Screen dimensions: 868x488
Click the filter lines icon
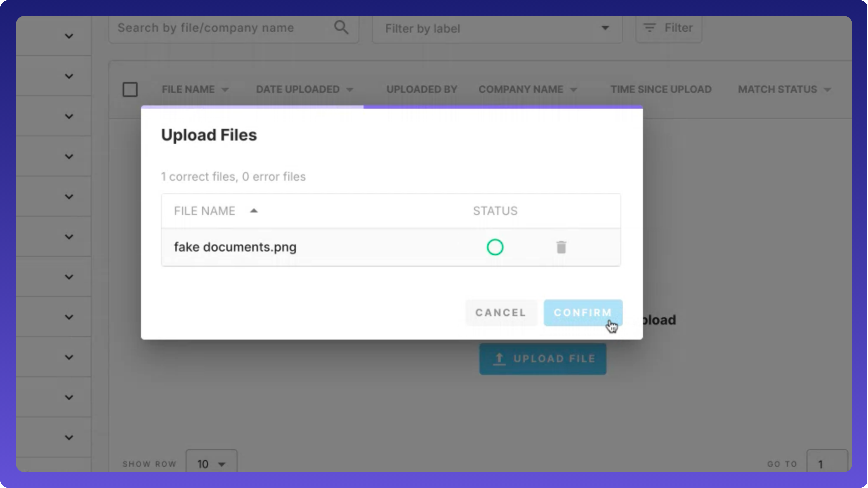point(649,28)
